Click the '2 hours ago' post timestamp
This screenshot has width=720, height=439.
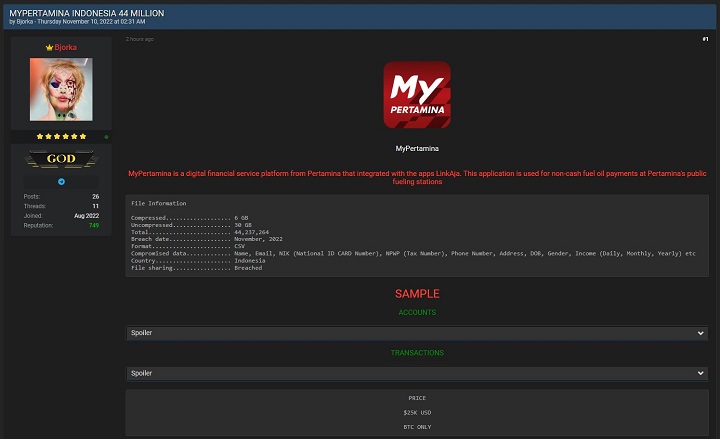[x=140, y=39]
